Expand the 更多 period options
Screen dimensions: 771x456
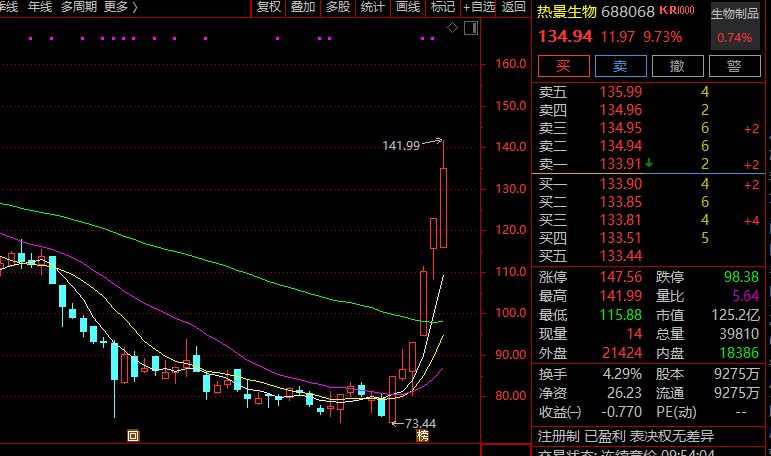[121, 7]
